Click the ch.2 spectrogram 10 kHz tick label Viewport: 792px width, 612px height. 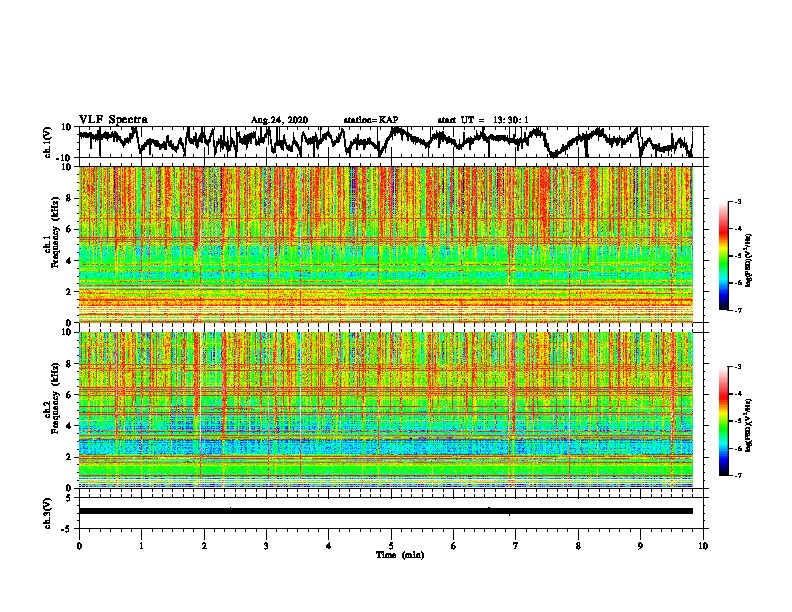67,332
